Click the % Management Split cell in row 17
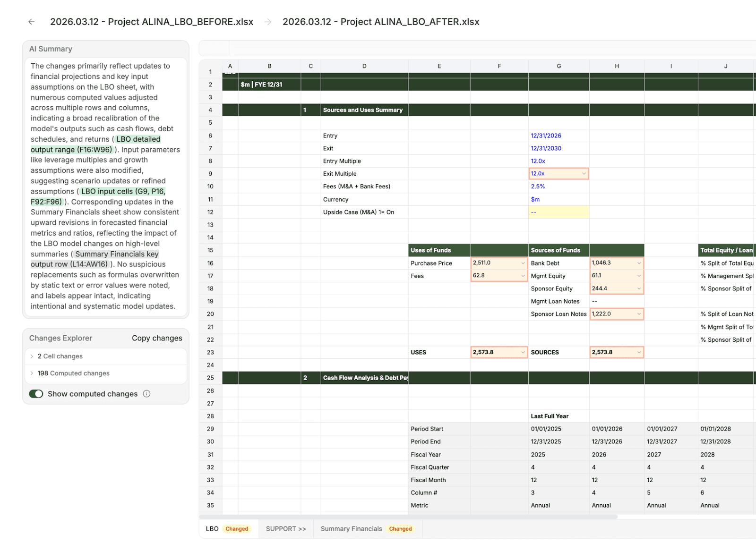The image size is (756, 551). coord(727,276)
